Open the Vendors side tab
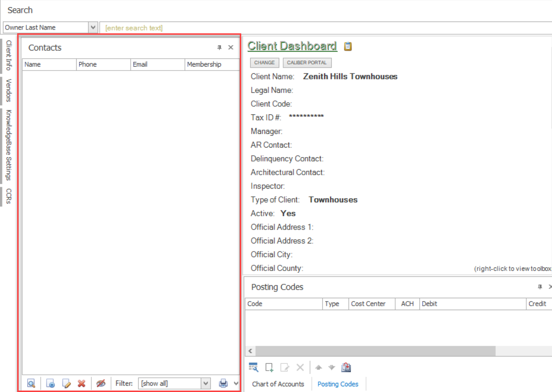This screenshot has height=392, width=552. point(9,90)
